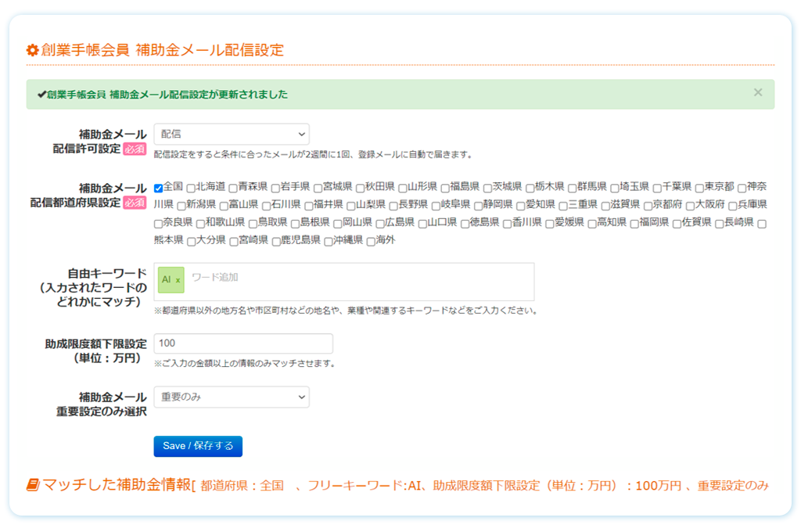Click the 必須 badge next to 配信許可設定
This screenshot has height=532, width=801.
(x=137, y=149)
